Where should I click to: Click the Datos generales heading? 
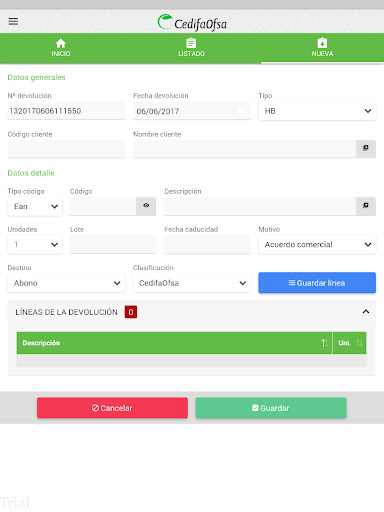click(x=36, y=77)
